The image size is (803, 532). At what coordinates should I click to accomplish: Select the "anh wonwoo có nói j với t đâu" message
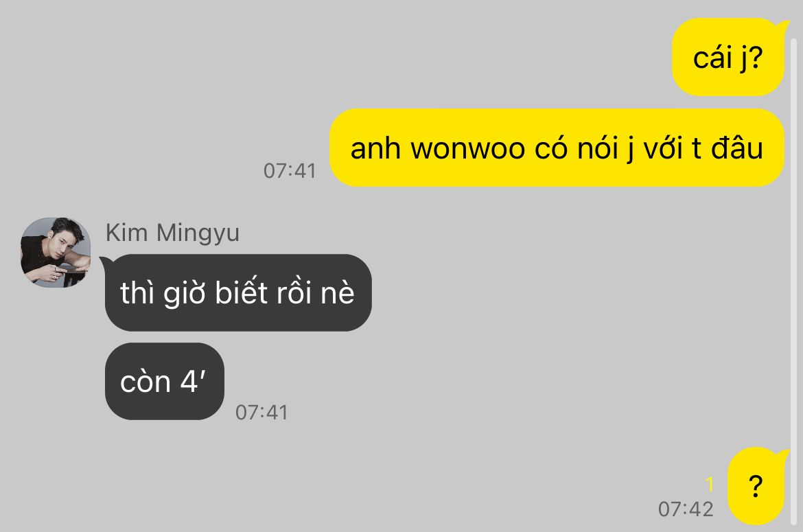[557, 148]
